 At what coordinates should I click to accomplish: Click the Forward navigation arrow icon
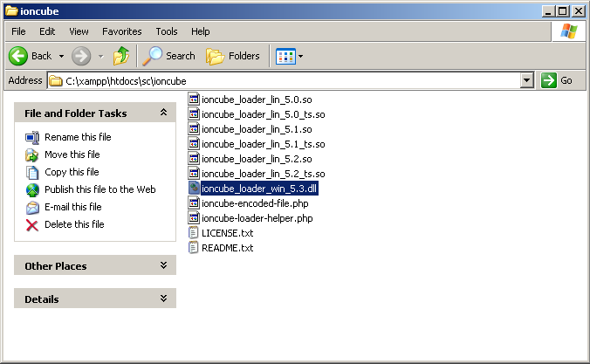click(81, 56)
